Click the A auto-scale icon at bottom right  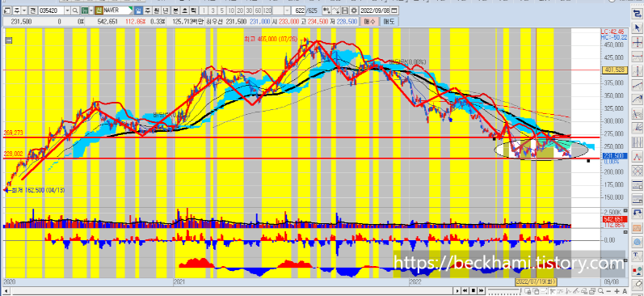(625, 291)
